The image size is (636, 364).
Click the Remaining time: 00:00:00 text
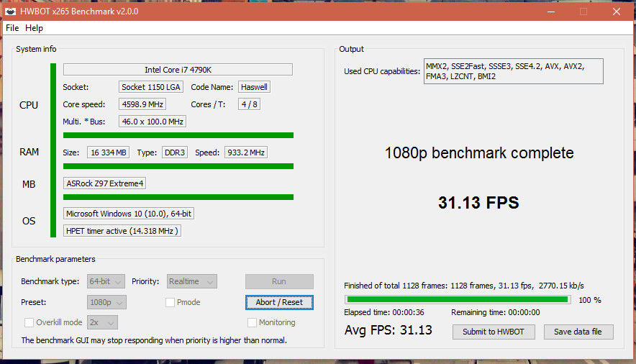[496, 312]
